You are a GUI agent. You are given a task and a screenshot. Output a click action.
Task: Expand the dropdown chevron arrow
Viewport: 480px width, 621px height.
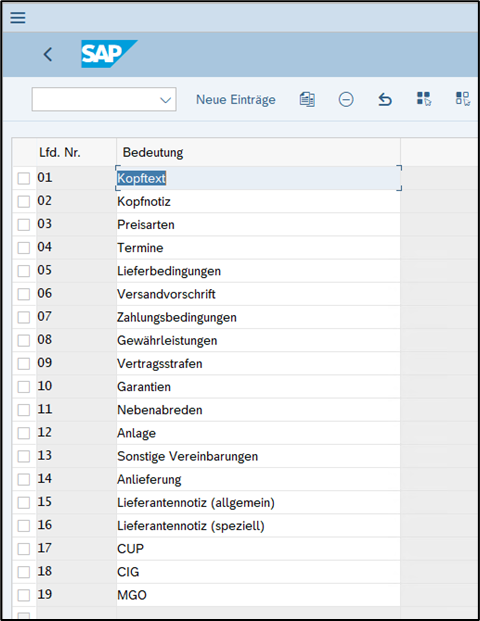pos(165,100)
